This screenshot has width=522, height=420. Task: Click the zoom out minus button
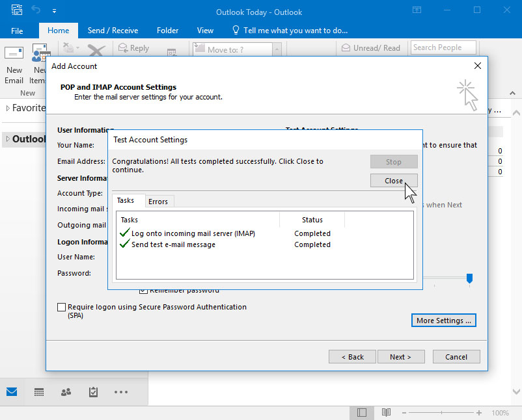coord(404,413)
